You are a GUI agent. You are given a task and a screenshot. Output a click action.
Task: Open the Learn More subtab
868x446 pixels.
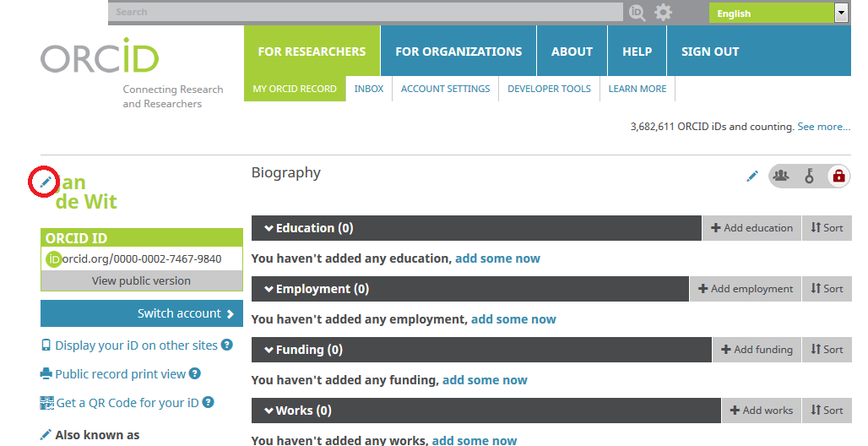[637, 89]
